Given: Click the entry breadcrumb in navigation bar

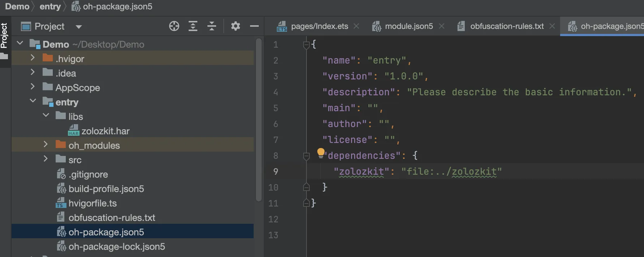Looking at the screenshot, I should pos(50,6).
